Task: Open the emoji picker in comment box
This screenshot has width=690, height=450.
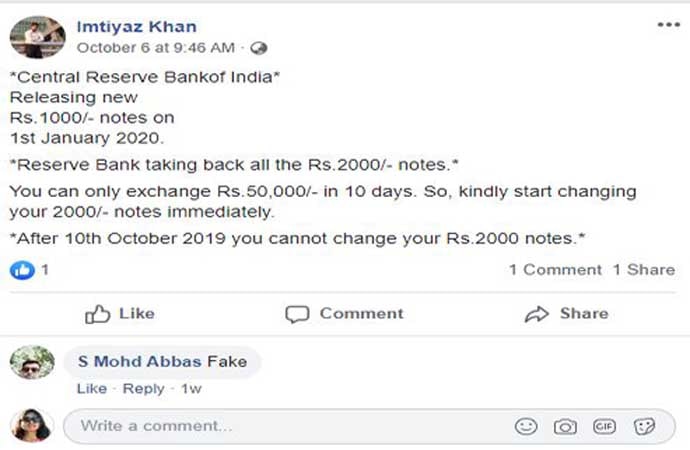Action: tap(526, 426)
